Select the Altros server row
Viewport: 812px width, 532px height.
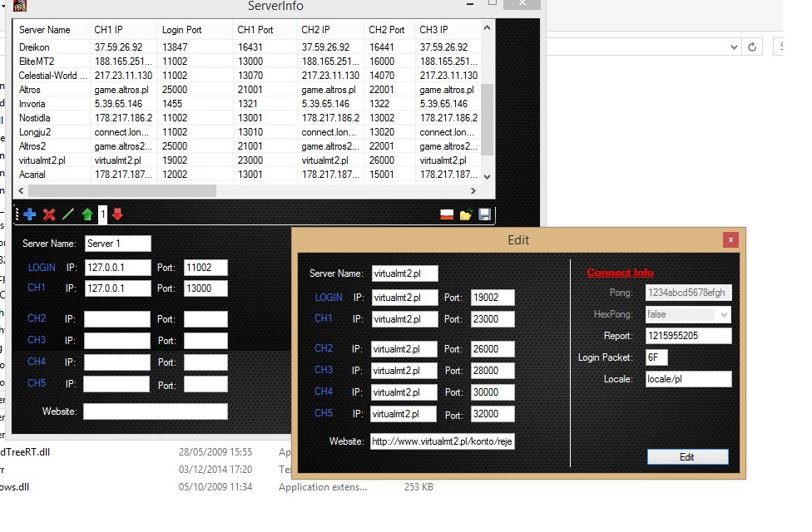[248, 90]
